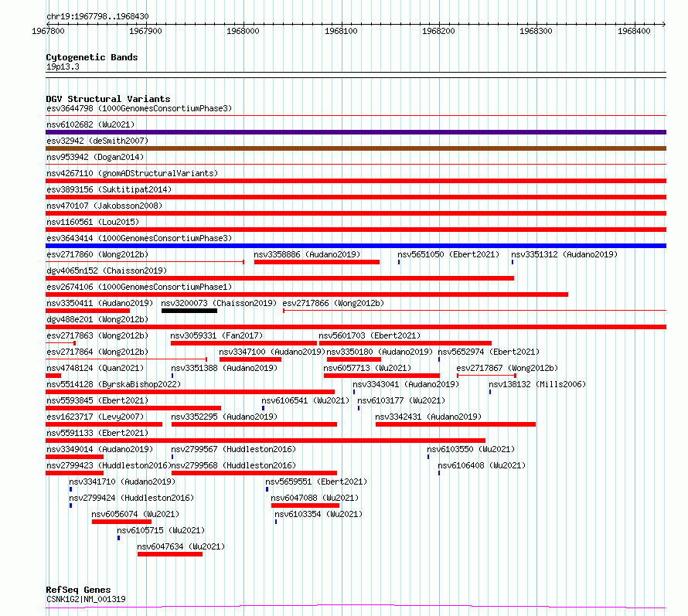Click nsv6047634 (Wu2021) label
Image resolution: width=688 pixels, height=616 pixels.
(x=181, y=546)
